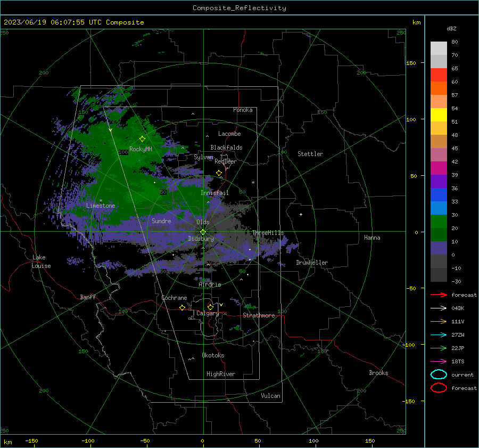479x448 pixels.
Task: Click the Olds town label
Action: 203,222
